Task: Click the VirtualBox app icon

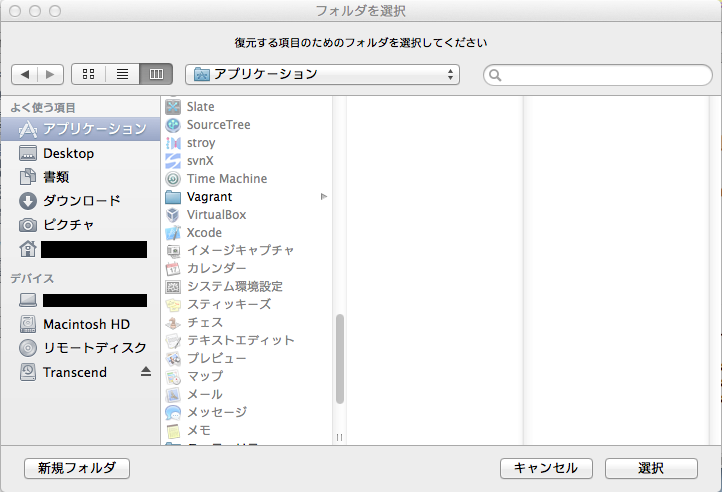Action: pos(173,215)
